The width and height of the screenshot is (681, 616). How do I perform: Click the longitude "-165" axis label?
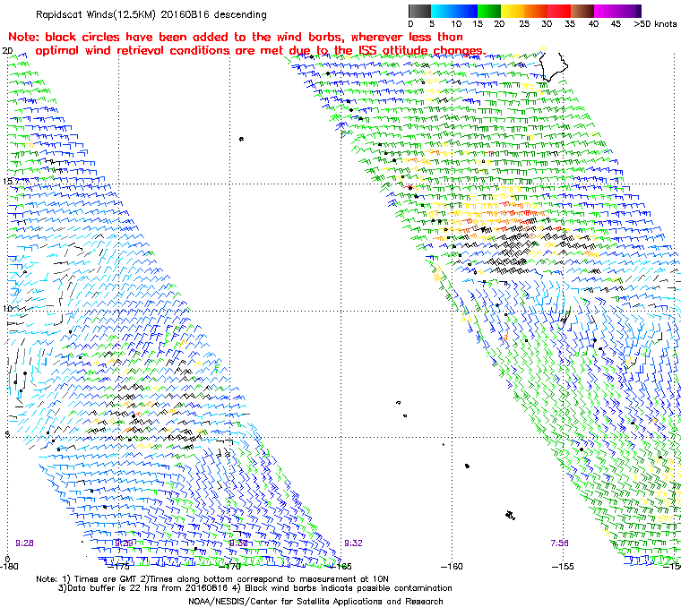(x=340, y=567)
